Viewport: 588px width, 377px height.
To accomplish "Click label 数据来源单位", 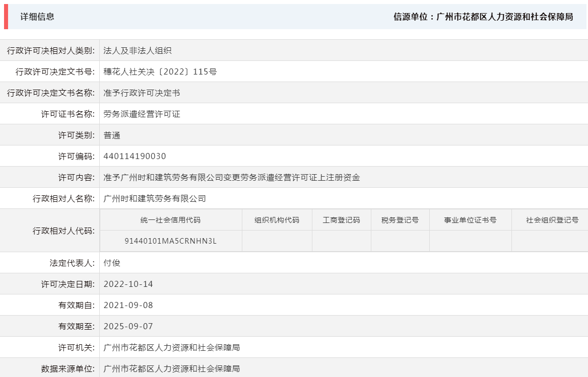I will 68,369.
